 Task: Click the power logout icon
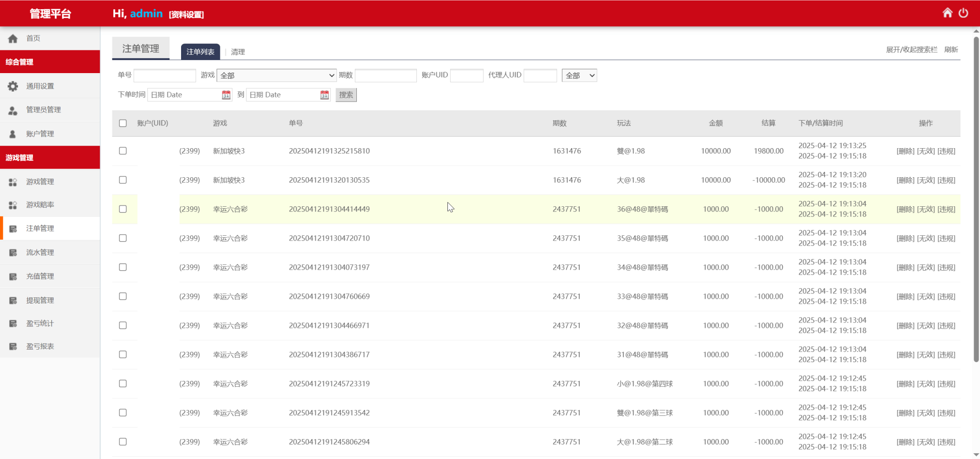(x=963, y=13)
